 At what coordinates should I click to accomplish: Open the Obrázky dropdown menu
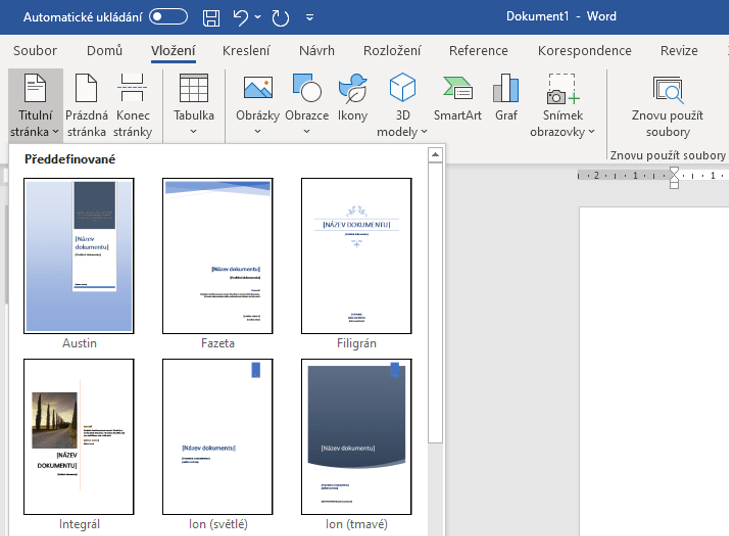(257, 131)
